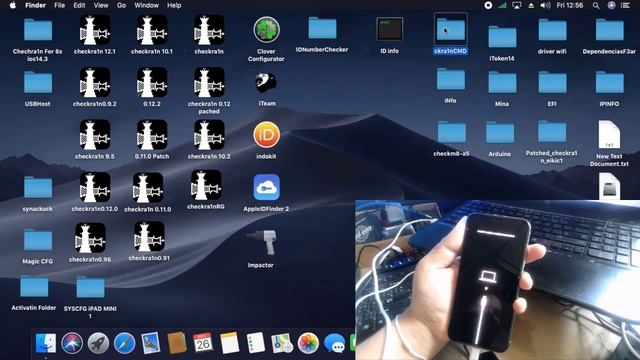Select the checkra1n0.12.0 app icon
This screenshot has height=360, width=640.
pos(95,187)
